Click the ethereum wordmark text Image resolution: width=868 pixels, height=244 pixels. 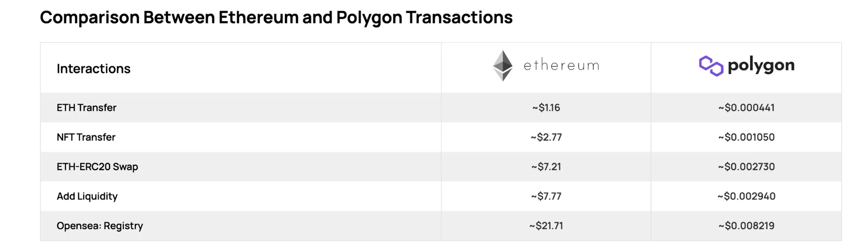coord(561,66)
